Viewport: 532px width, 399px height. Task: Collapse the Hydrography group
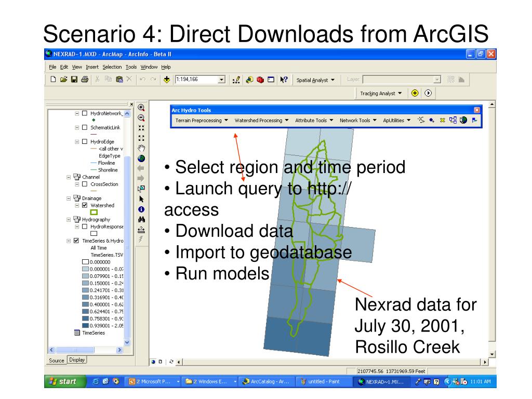tap(69, 220)
